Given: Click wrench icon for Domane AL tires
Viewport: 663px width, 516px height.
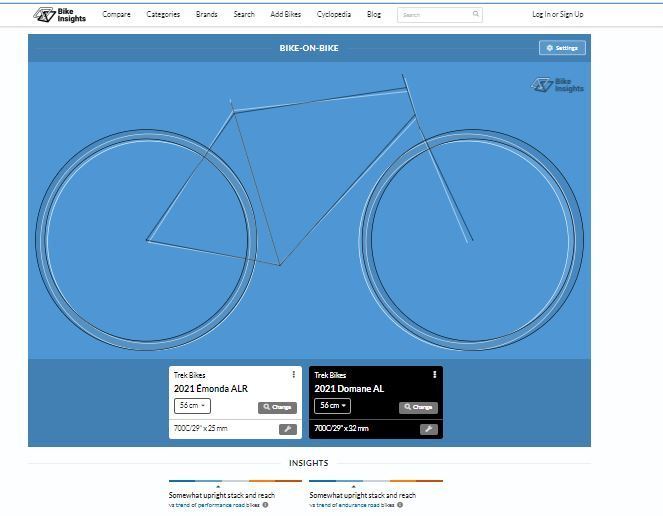Looking at the screenshot, I should [x=429, y=429].
